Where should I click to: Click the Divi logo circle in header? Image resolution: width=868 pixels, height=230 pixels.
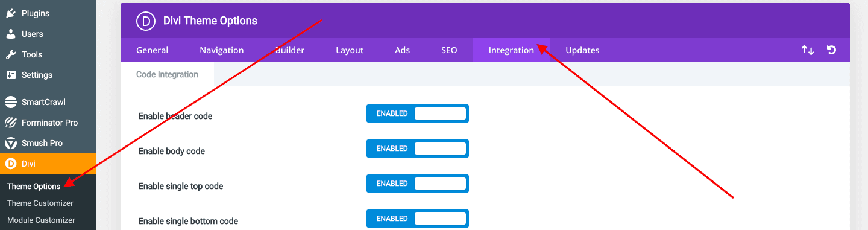[x=146, y=21]
